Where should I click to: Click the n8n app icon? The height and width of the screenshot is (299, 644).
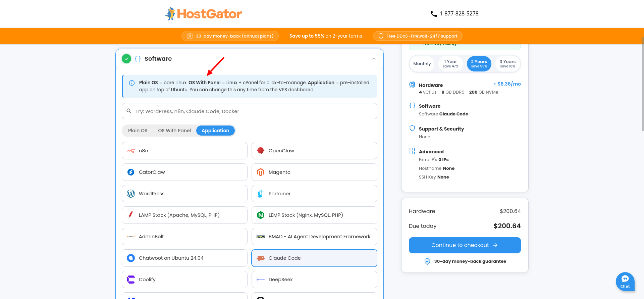131,151
